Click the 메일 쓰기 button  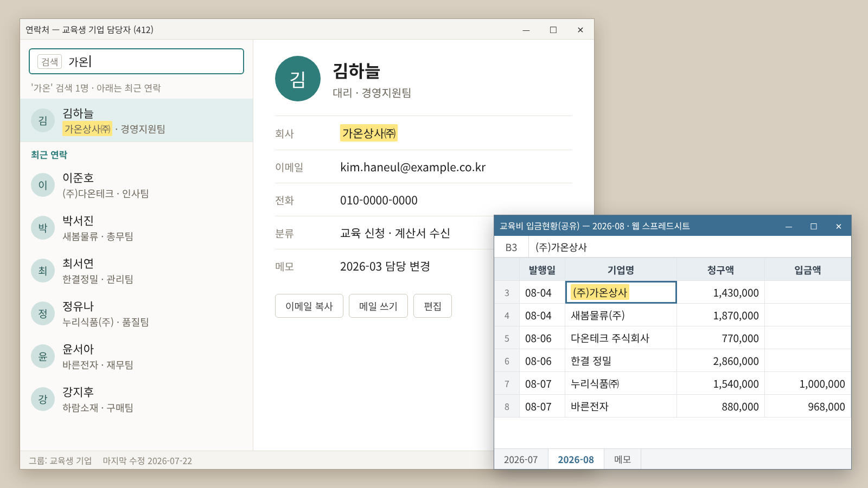coord(378,306)
